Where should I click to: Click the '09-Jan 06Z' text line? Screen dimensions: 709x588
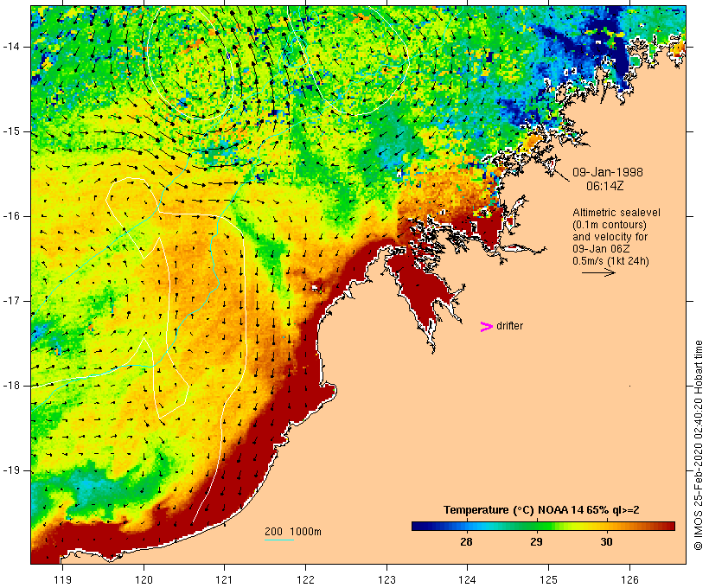click(x=601, y=249)
